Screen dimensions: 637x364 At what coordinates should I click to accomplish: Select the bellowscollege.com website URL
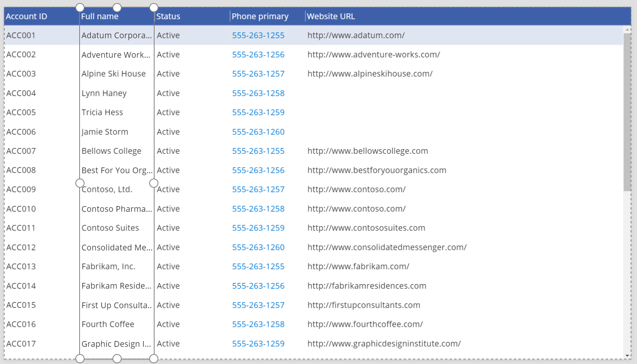coord(368,151)
